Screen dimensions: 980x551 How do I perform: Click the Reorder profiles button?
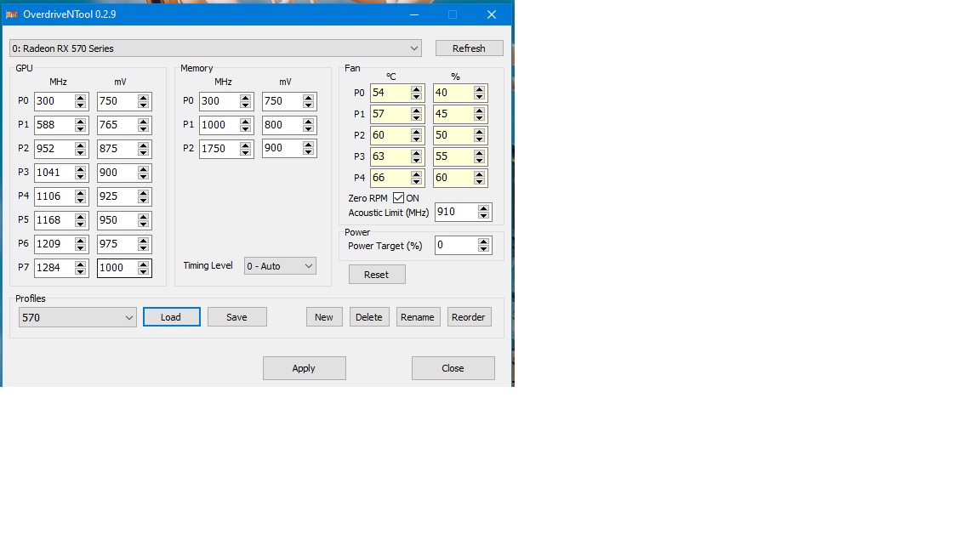coord(469,316)
